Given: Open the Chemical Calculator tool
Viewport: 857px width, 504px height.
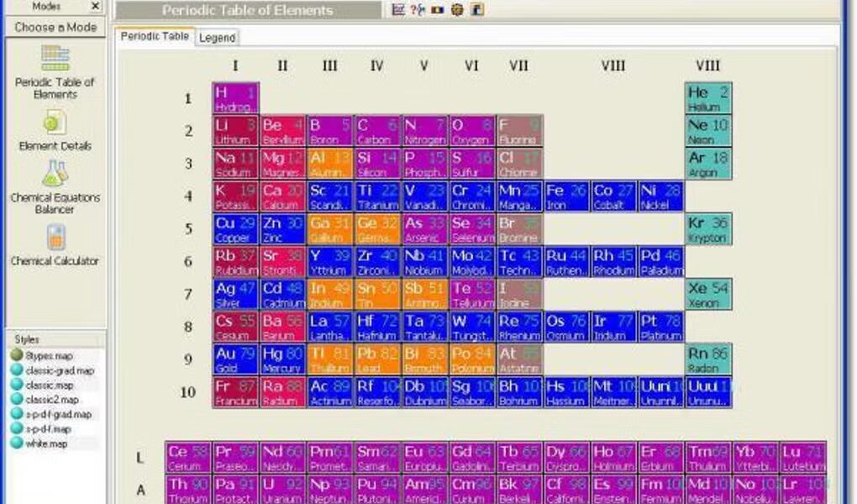Looking at the screenshot, I should tap(55, 238).
